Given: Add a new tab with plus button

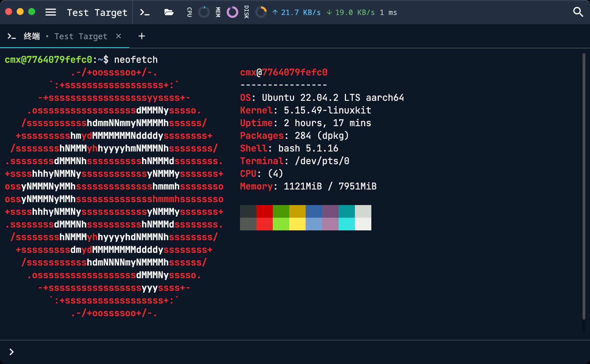Looking at the screenshot, I should coord(141,36).
